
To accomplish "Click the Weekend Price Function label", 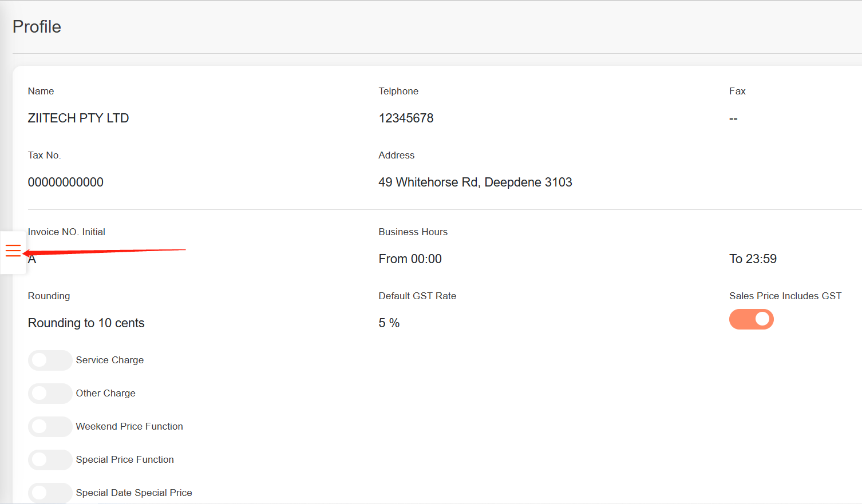I will pyautogui.click(x=129, y=427).
